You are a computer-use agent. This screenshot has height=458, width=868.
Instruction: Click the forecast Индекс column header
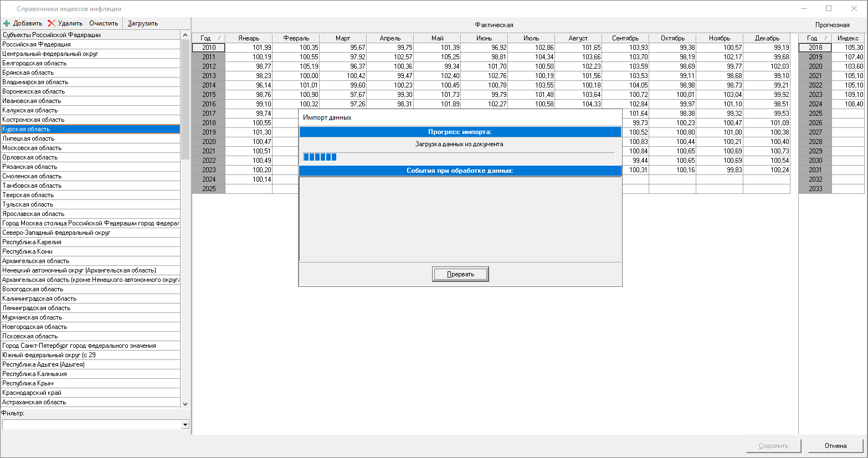tap(848, 38)
